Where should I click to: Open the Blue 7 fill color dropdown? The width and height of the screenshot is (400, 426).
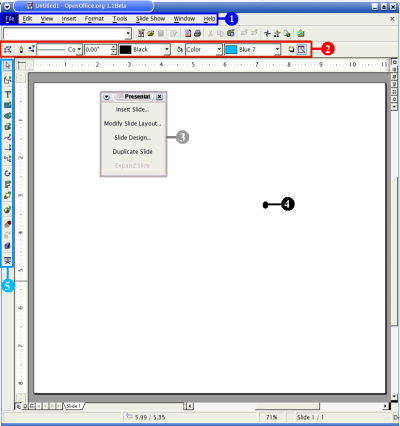pyautogui.click(x=277, y=50)
